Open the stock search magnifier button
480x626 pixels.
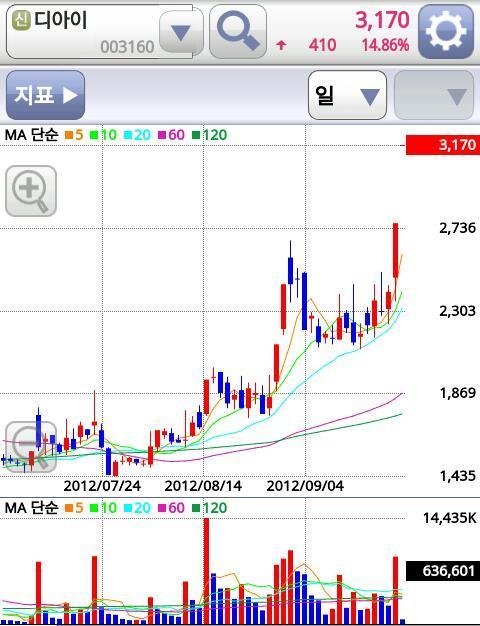238,32
